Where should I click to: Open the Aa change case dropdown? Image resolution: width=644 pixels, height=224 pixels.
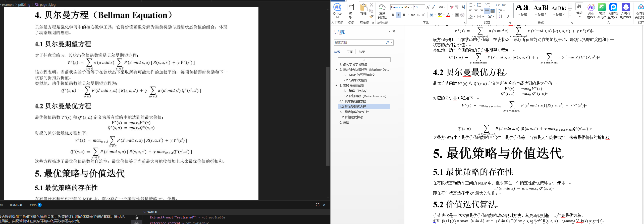click(x=442, y=7)
